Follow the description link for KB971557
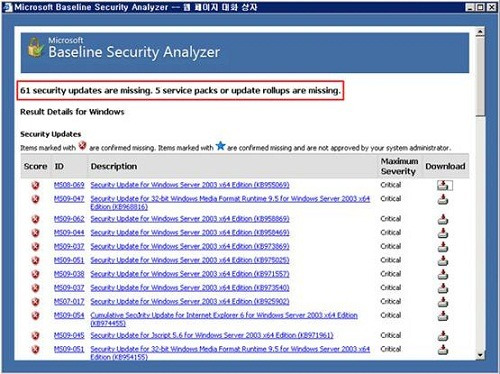Image resolution: width=500 pixels, height=374 pixels. pos(190,274)
